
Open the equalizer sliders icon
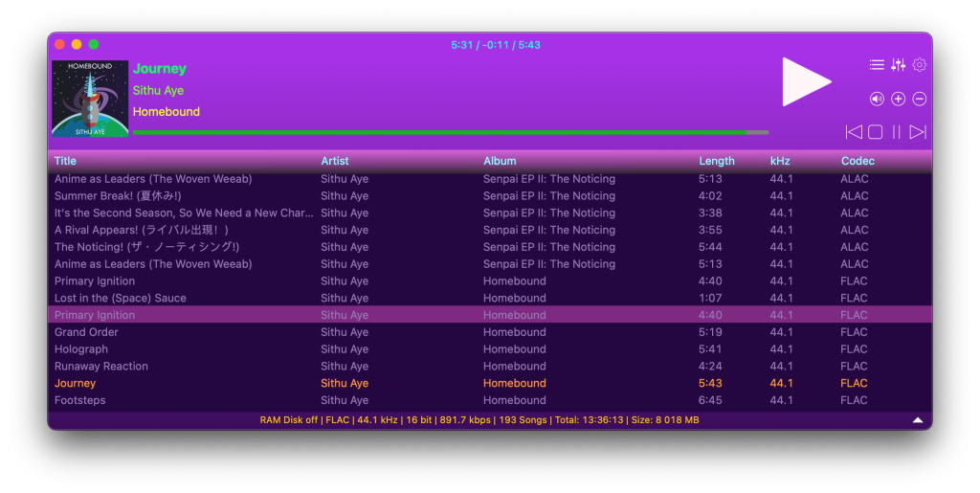898,65
